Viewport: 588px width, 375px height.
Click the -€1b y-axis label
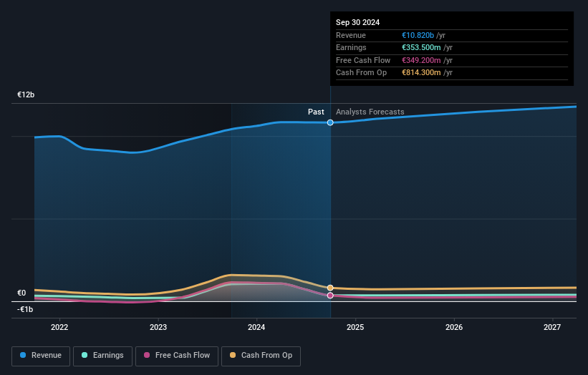pos(25,309)
